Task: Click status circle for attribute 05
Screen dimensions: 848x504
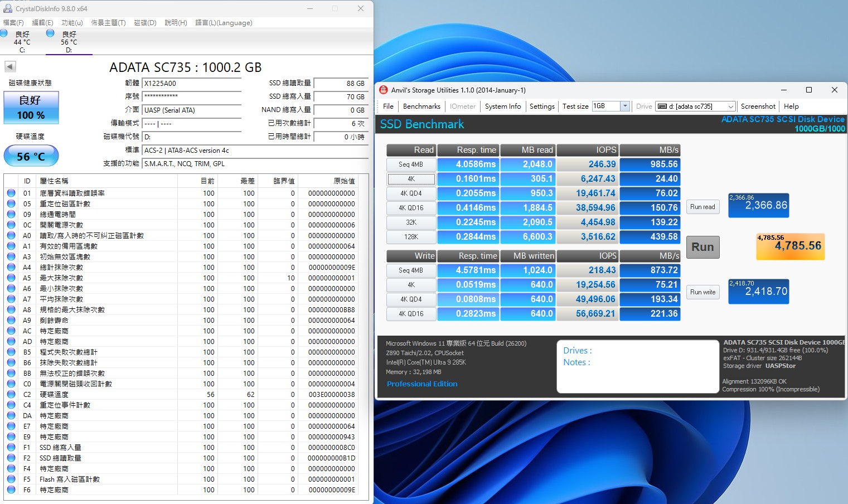Action: point(11,203)
